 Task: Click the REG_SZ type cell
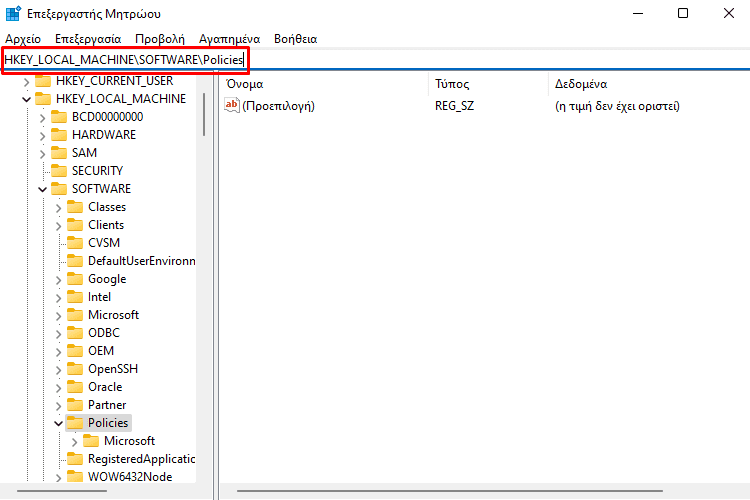click(454, 106)
